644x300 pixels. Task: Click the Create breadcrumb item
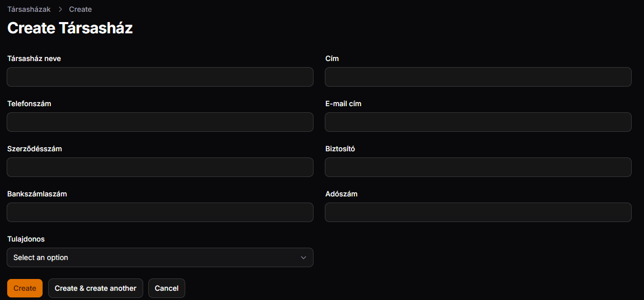pos(81,9)
